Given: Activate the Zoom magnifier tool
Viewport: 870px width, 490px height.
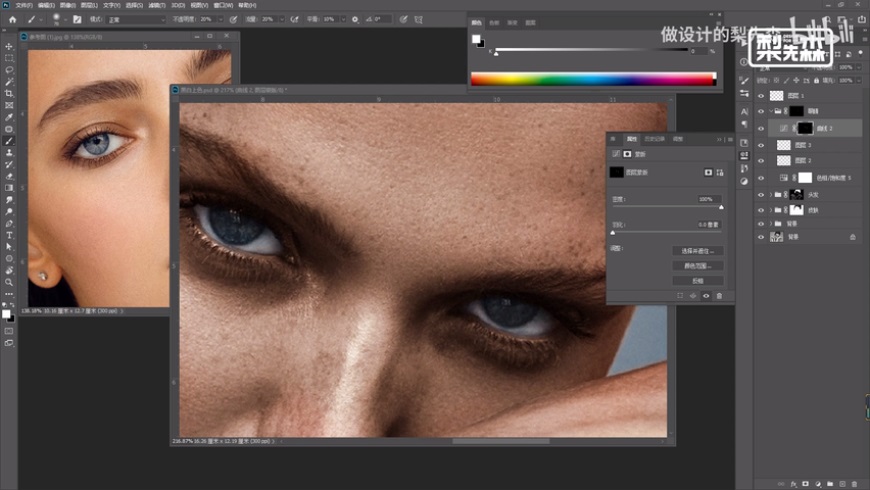Looking at the screenshot, I should (9, 281).
